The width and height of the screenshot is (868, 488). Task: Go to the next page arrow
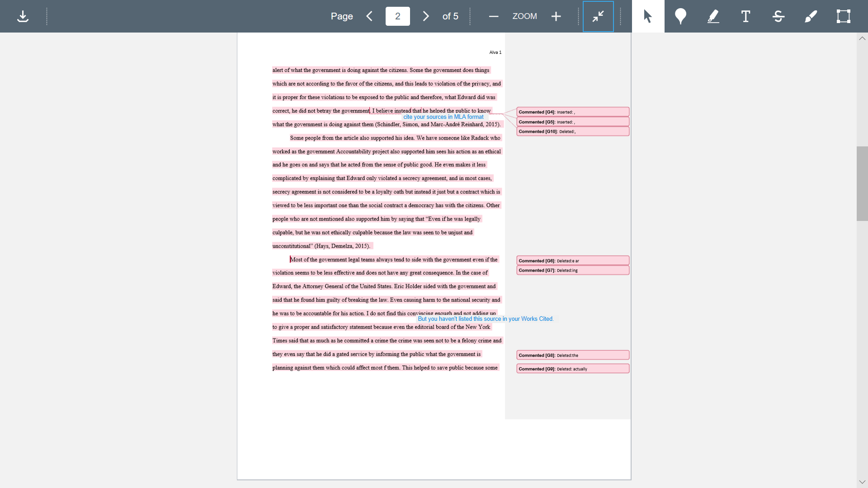coord(426,16)
